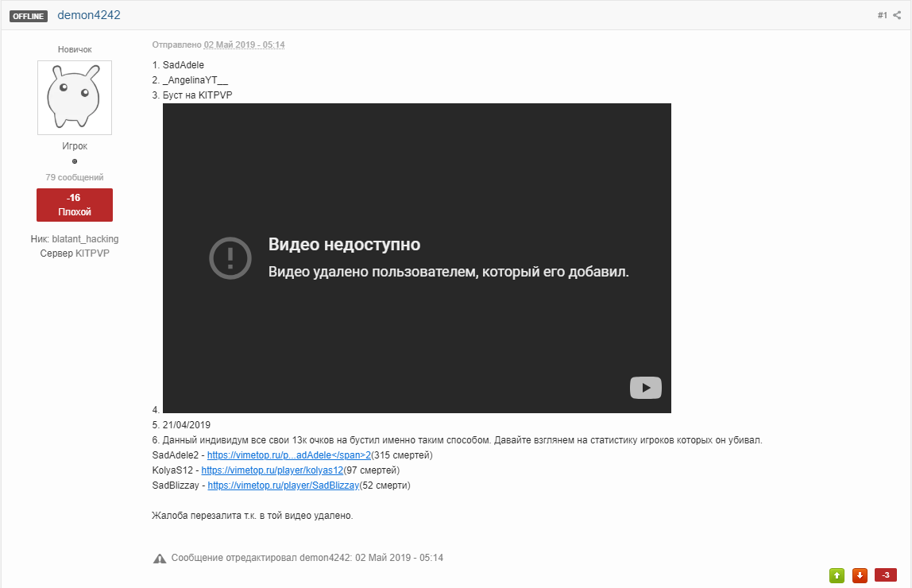Downvote the post with the orange arrow
The height and width of the screenshot is (588, 912).
pyautogui.click(x=860, y=575)
